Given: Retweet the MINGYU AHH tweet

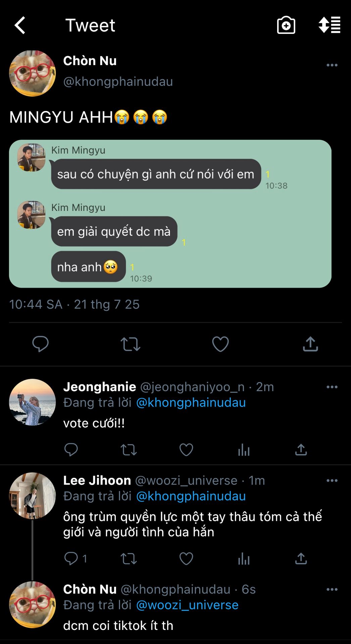Looking at the screenshot, I should pyautogui.click(x=130, y=344).
